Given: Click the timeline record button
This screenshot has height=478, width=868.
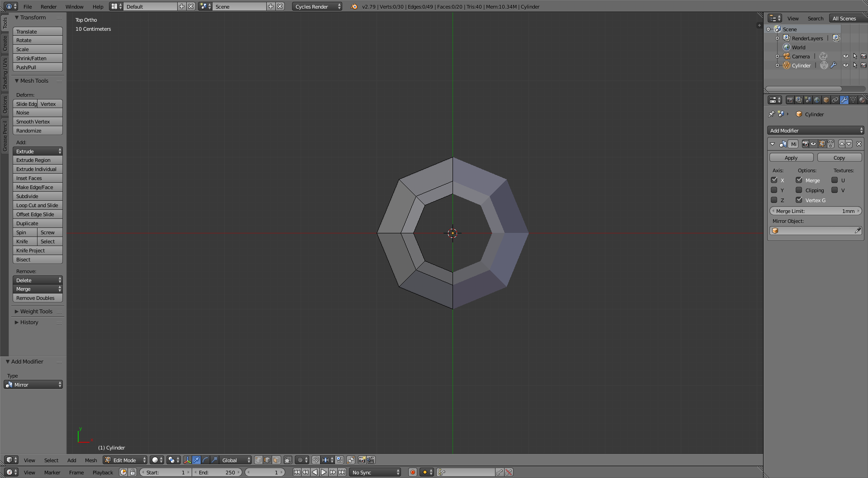Looking at the screenshot, I should 412,472.
